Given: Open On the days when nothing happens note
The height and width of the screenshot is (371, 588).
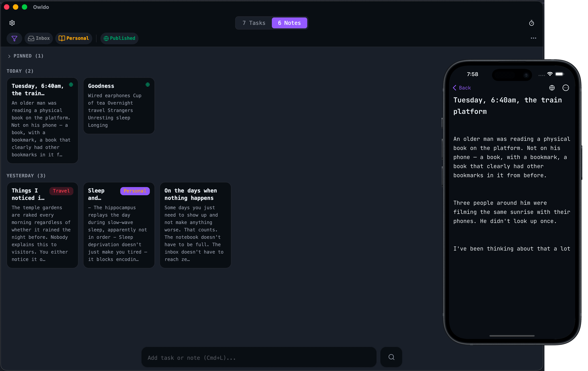Looking at the screenshot, I should coord(195,225).
